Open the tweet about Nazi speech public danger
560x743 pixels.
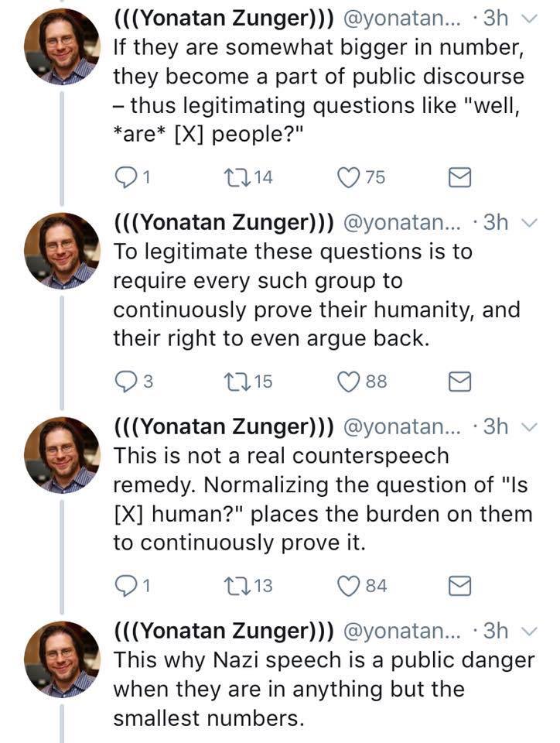click(x=323, y=690)
